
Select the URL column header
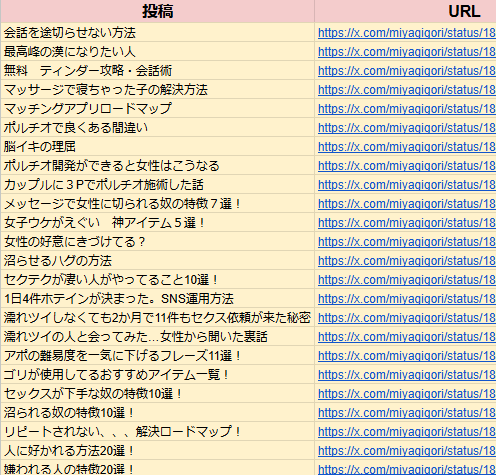coord(405,11)
